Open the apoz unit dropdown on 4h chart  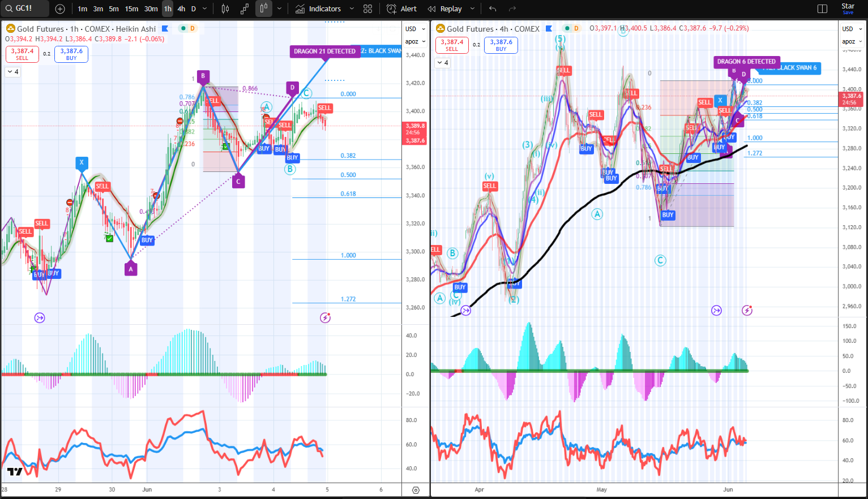852,41
